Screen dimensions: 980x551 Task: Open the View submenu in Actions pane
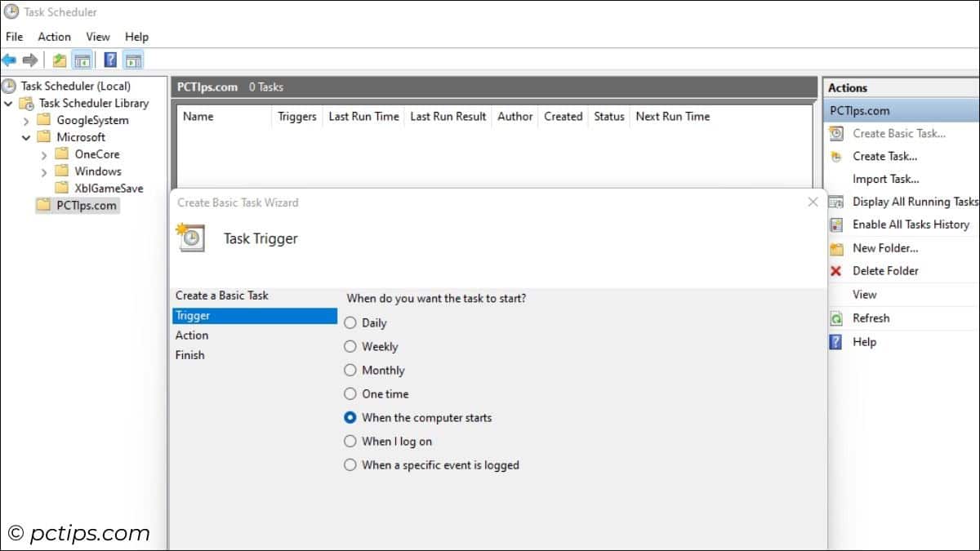click(865, 295)
